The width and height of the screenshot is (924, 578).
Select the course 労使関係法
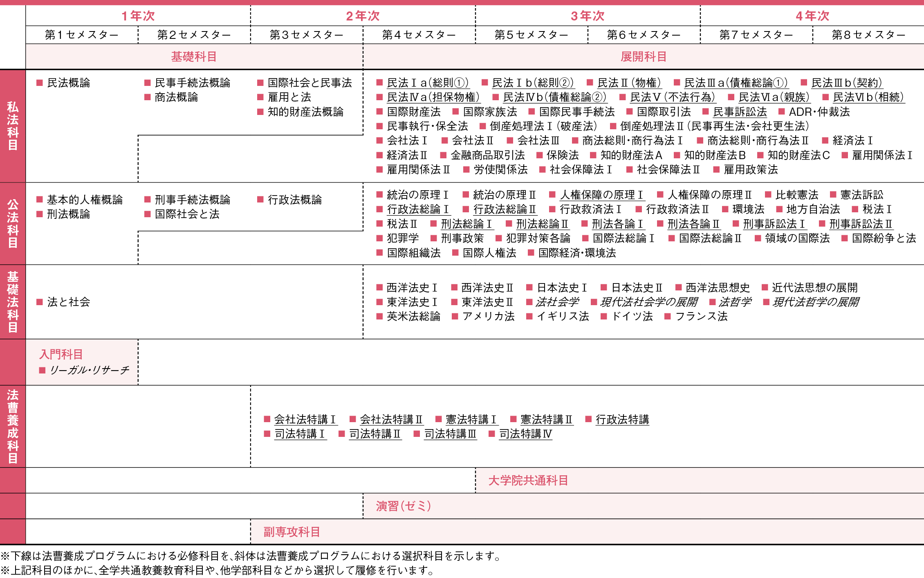[x=500, y=169]
